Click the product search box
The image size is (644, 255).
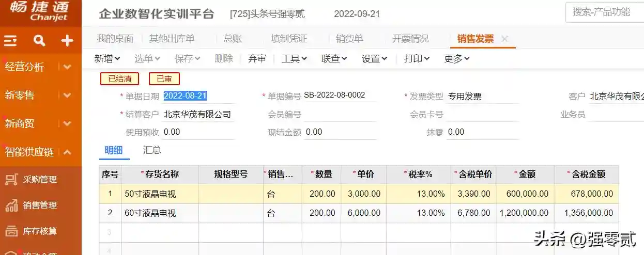(x=605, y=12)
